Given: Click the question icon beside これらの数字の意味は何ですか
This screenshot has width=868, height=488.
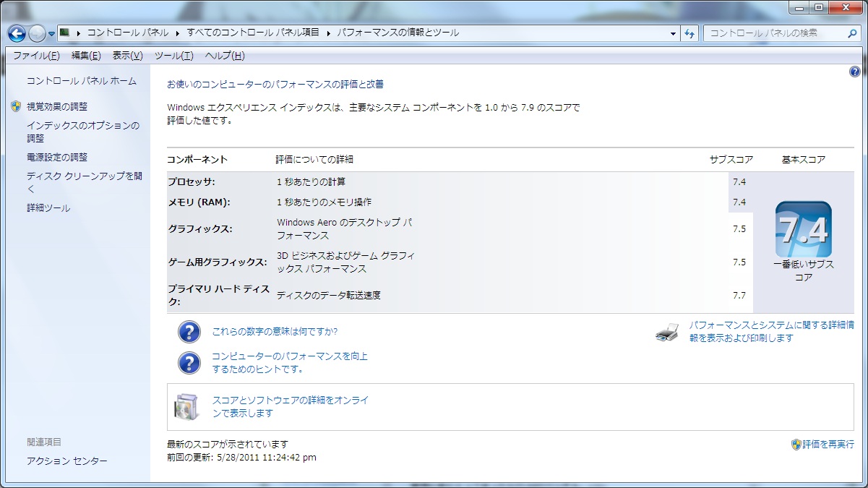Looking at the screenshot, I should 189,332.
